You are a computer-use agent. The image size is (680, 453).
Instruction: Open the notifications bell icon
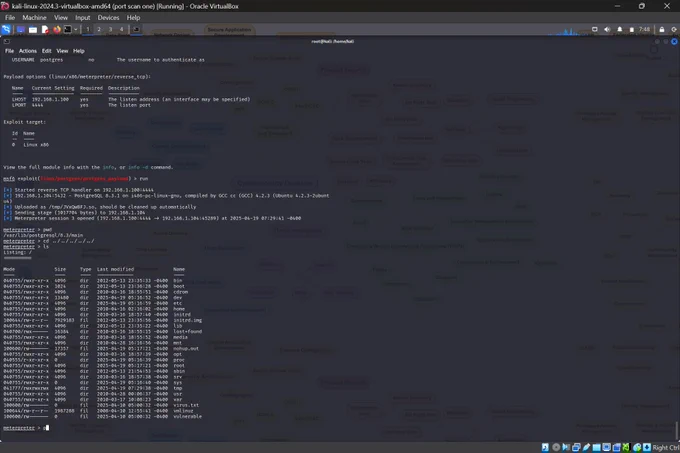pos(620,29)
